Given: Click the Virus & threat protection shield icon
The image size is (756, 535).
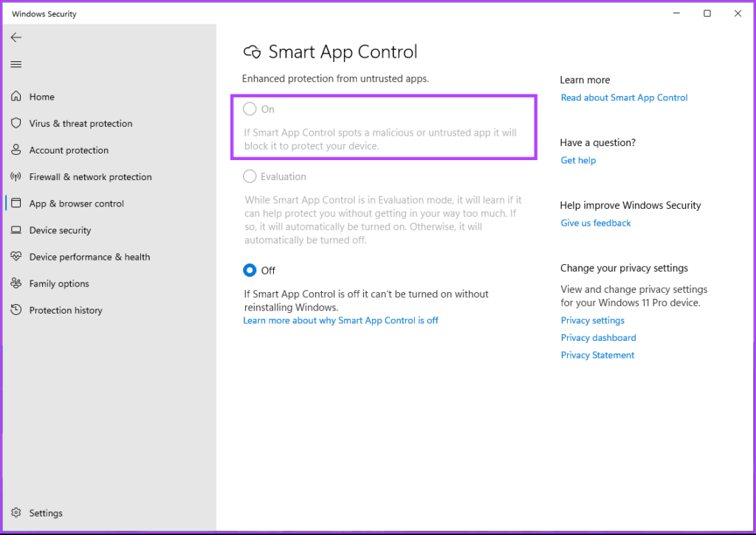Looking at the screenshot, I should [x=16, y=123].
